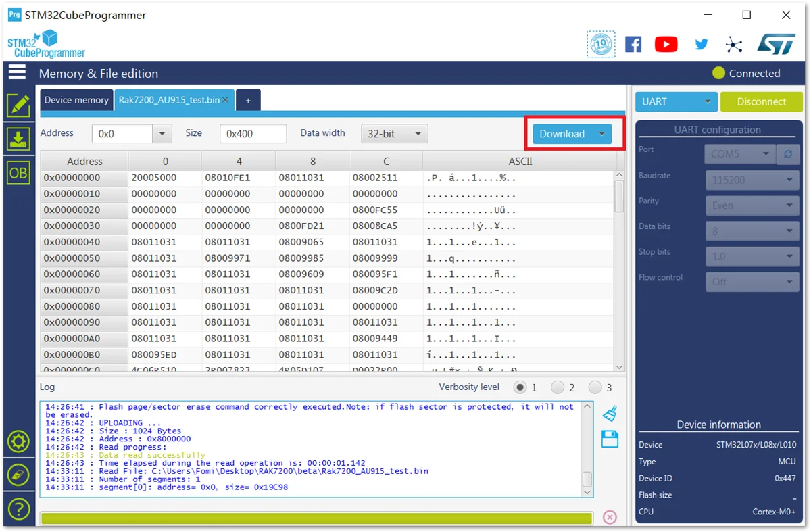The image size is (811, 532).
Task: Open Memory & File edition pencil icon
Action: (x=18, y=105)
